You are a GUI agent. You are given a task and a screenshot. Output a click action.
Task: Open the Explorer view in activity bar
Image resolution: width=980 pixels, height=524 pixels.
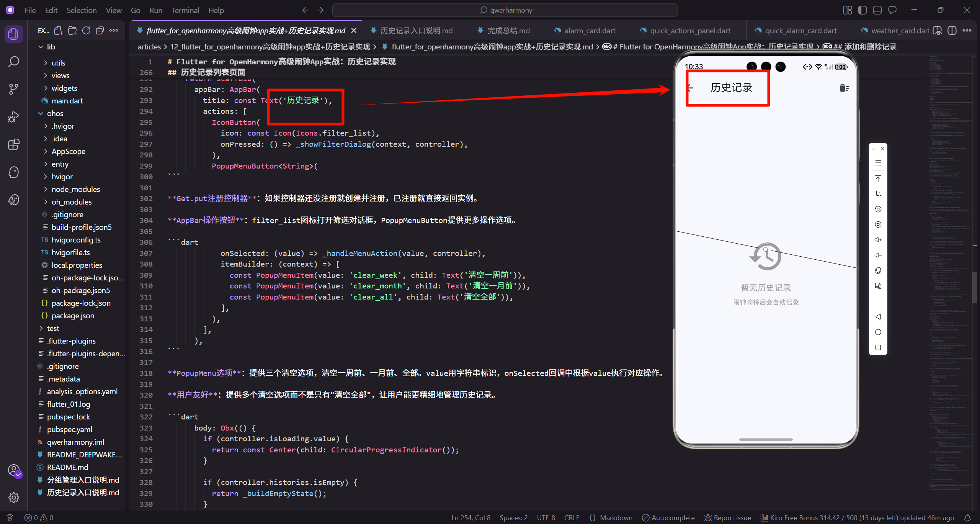[x=13, y=34]
